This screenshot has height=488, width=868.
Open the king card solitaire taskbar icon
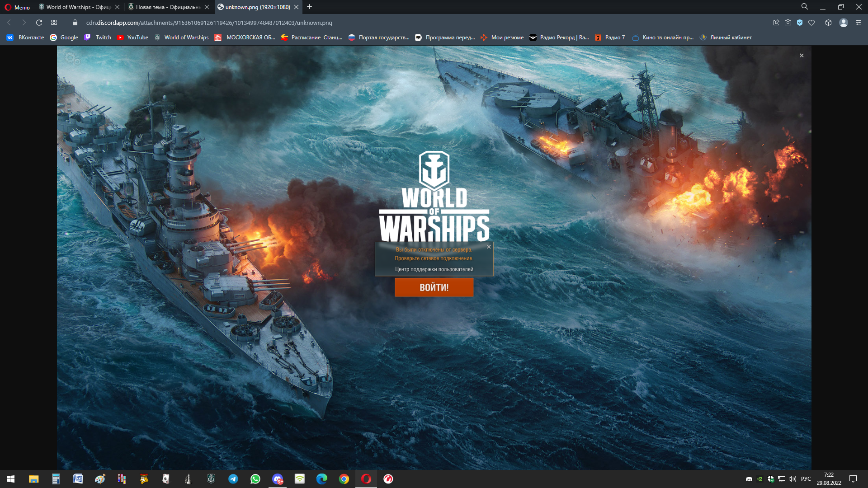click(144, 479)
